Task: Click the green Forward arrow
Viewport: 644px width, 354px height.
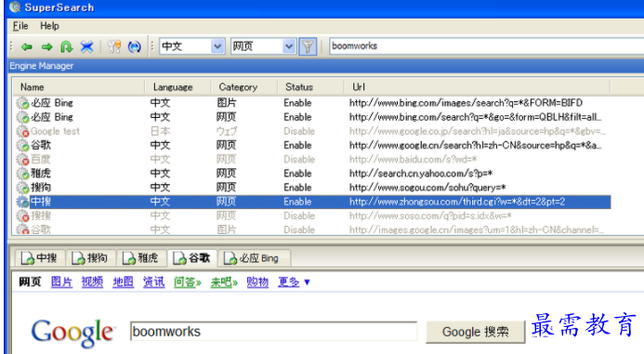Action: [x=46, y=46]
